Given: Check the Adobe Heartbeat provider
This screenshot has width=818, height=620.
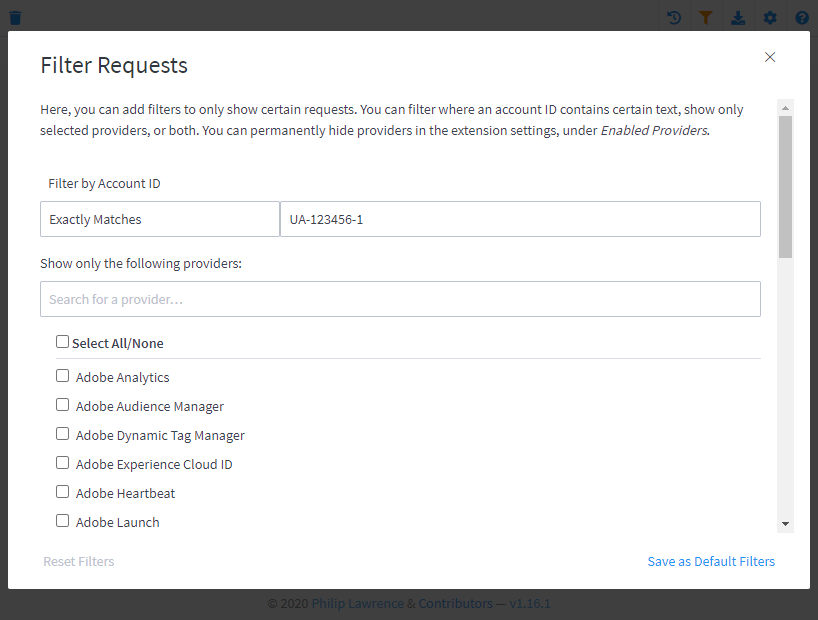Looking at the screenshot, I should click(63, 492).
